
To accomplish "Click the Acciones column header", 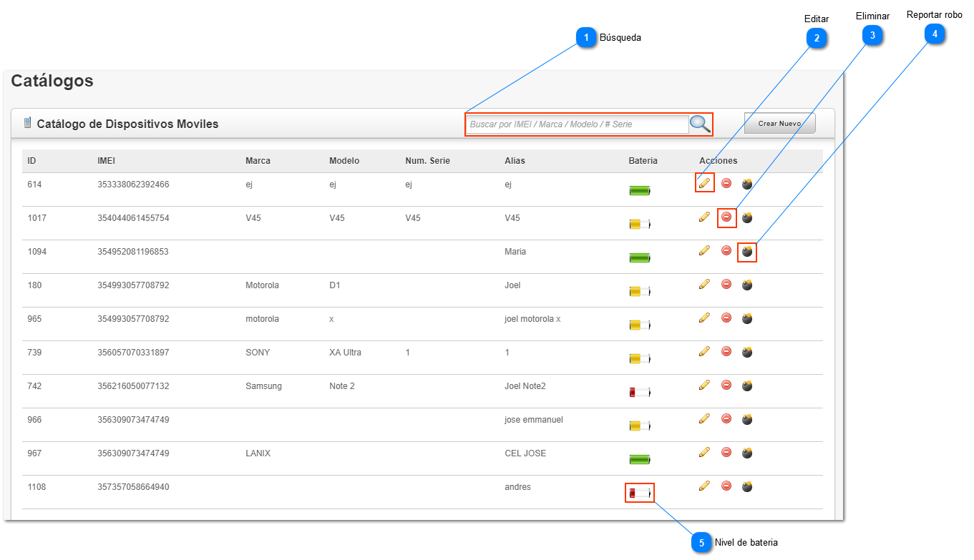I will click(718, 161).
